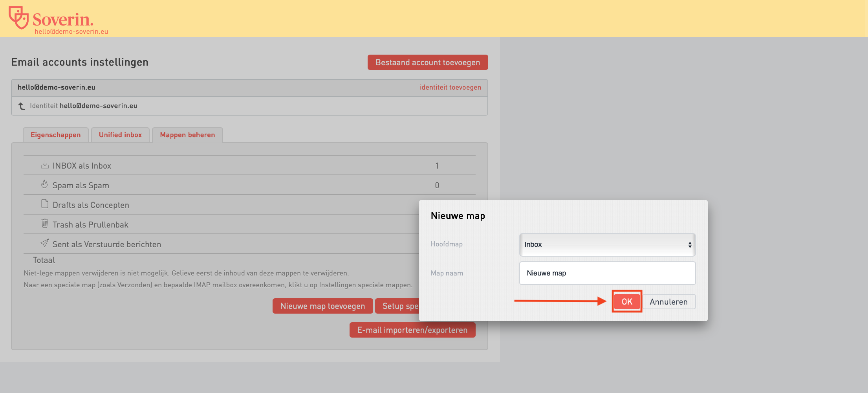
Task: Click the Spam flame icon
Action: tap(44, 184)
